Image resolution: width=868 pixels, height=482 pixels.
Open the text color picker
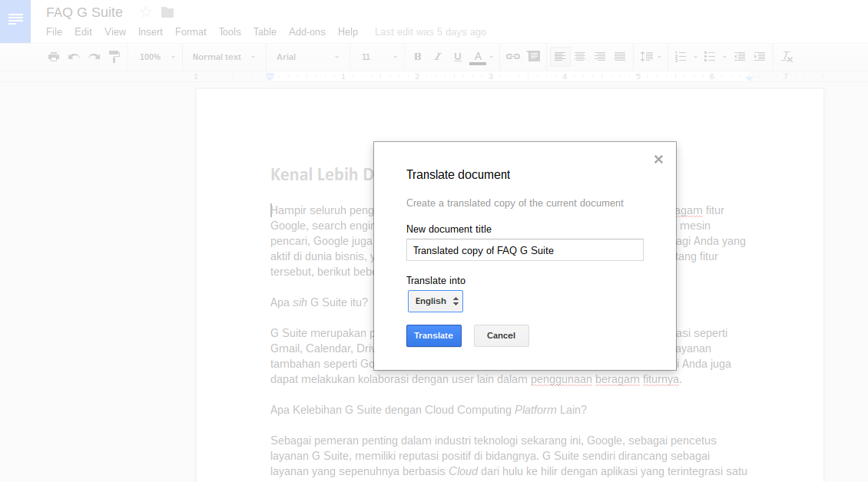click(x=478, y=57)
